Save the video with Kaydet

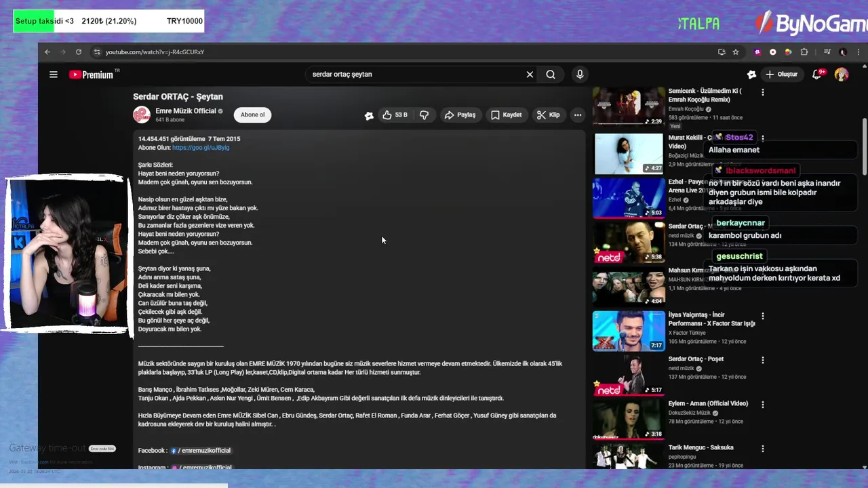506,115
